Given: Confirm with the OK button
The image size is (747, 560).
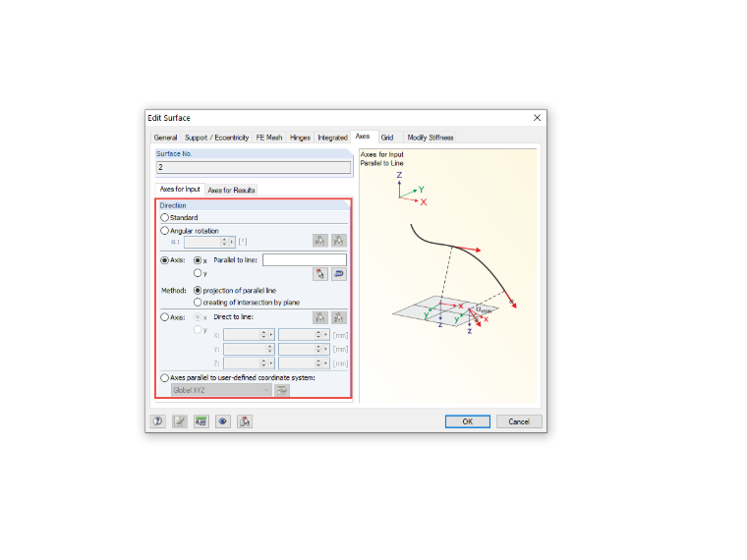Looking at the screenshot, I should coord(467,421).
